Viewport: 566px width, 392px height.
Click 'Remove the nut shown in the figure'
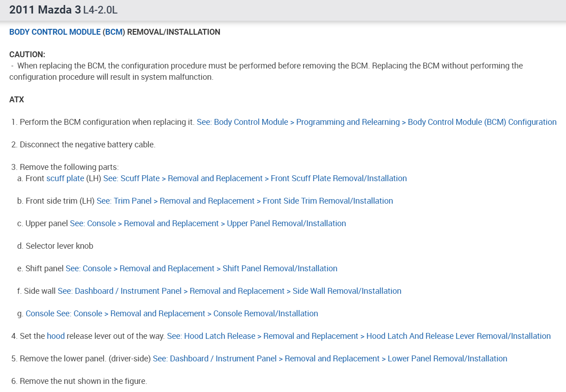pos(83,381)
